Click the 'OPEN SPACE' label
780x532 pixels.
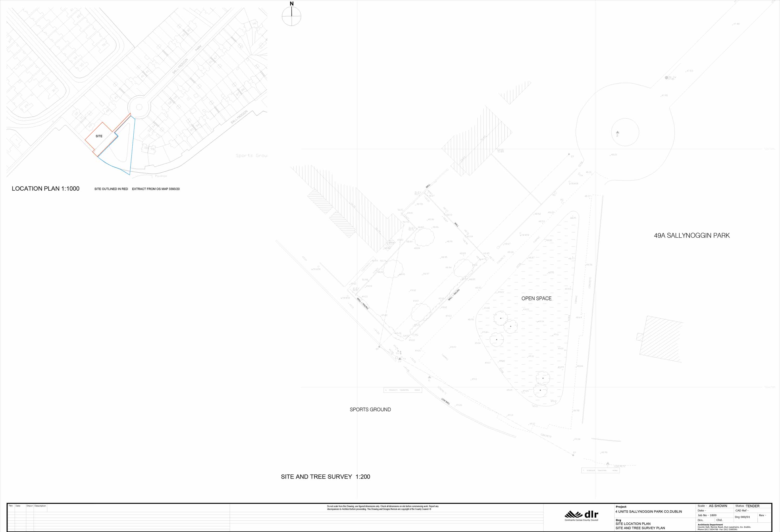pyautogui.click(x=536, y=299)
